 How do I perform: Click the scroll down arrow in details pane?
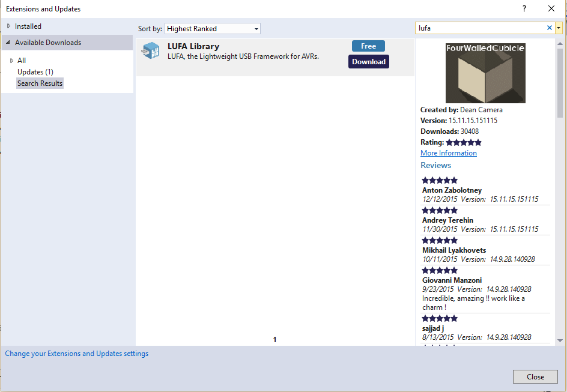560,340
